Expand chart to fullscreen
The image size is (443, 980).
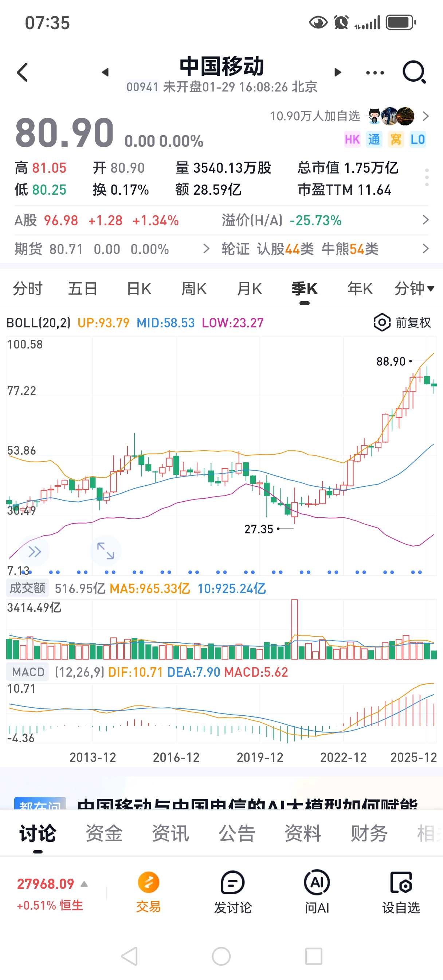(105, 551)
